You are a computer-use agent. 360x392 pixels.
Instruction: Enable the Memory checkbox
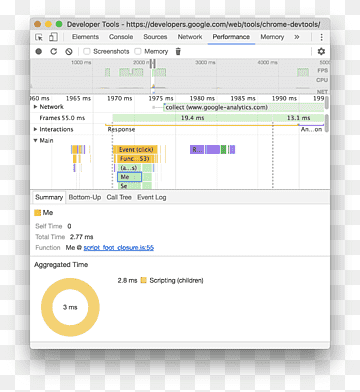coord(138,51)
